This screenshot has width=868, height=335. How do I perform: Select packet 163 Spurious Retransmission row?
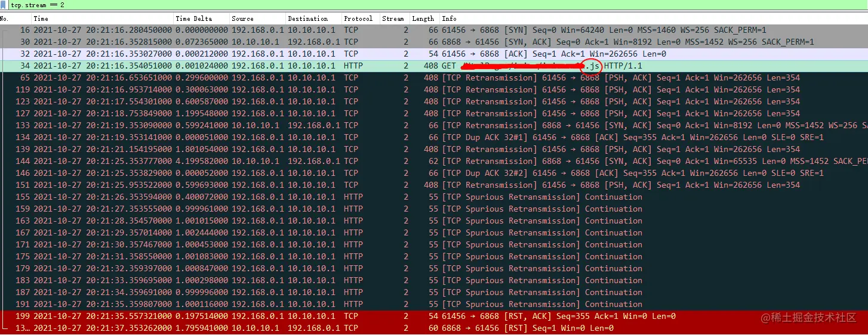click(434, 221)
